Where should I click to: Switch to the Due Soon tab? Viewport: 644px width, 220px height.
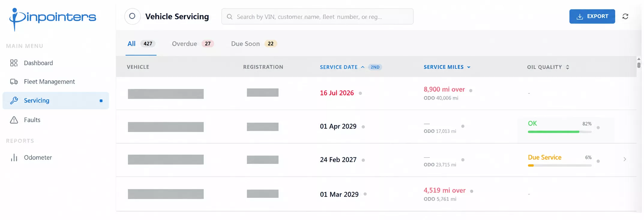click(x=254, y=44)
